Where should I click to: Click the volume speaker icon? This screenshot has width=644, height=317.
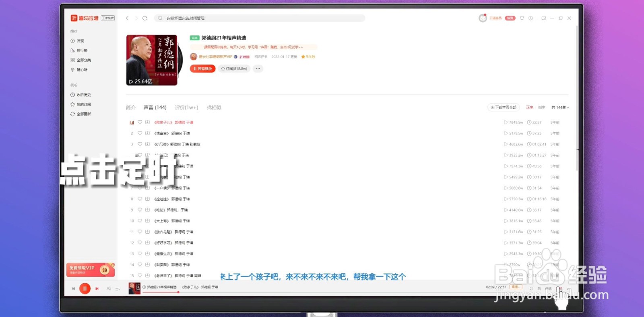point(531,288)
